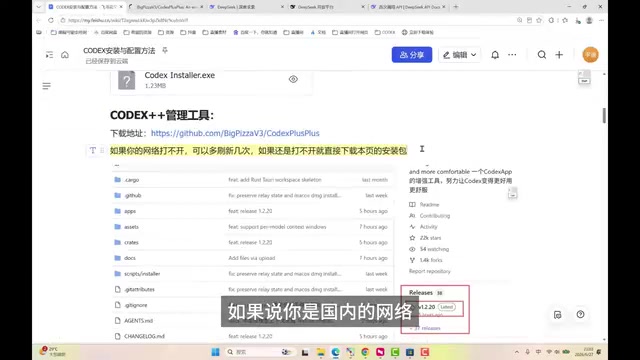Screen dimensions: 640x360
Task: Open the Windows Start button
Action: point(215,352)
